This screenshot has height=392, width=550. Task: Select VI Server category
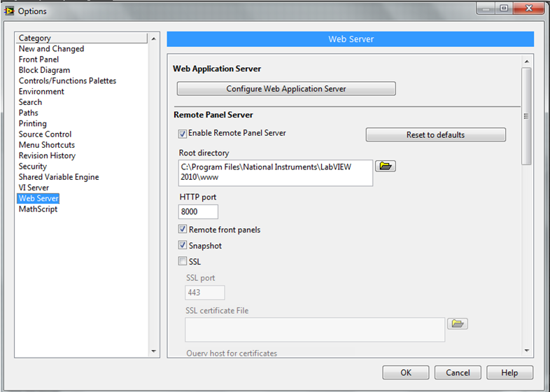(x=34, y=188)
